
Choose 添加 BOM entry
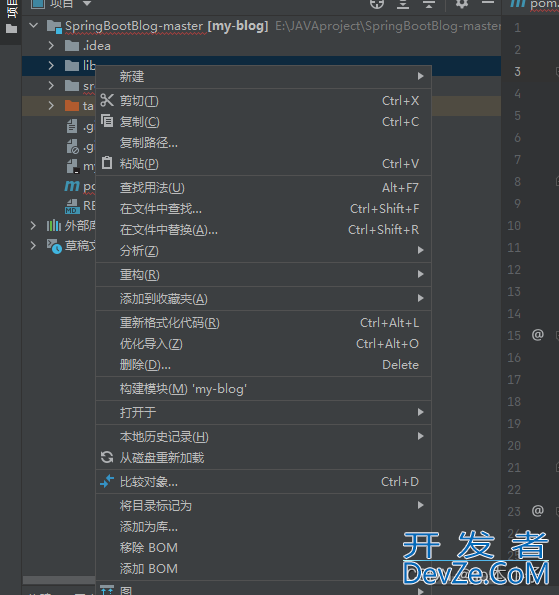point(263,568)
